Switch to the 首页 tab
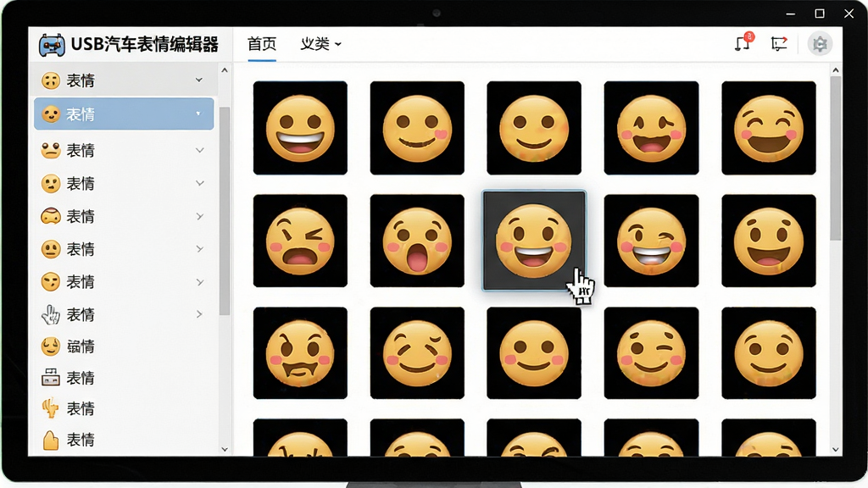 coord(262,44)
